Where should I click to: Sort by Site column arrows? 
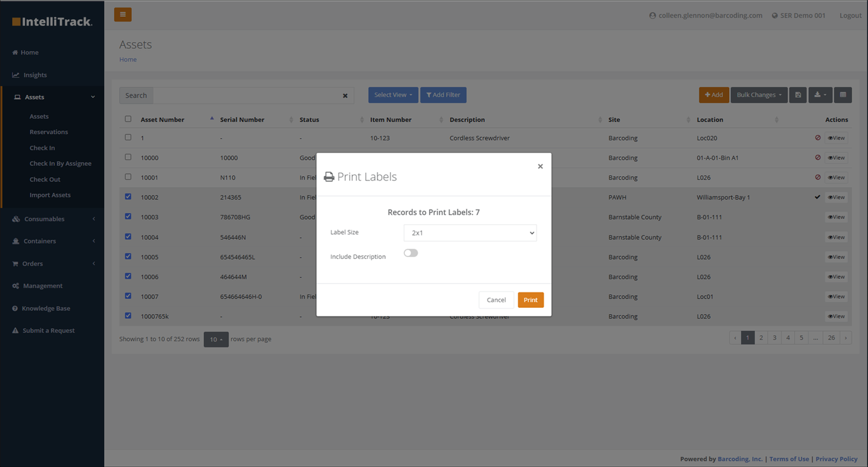click(x=689, y=120)
